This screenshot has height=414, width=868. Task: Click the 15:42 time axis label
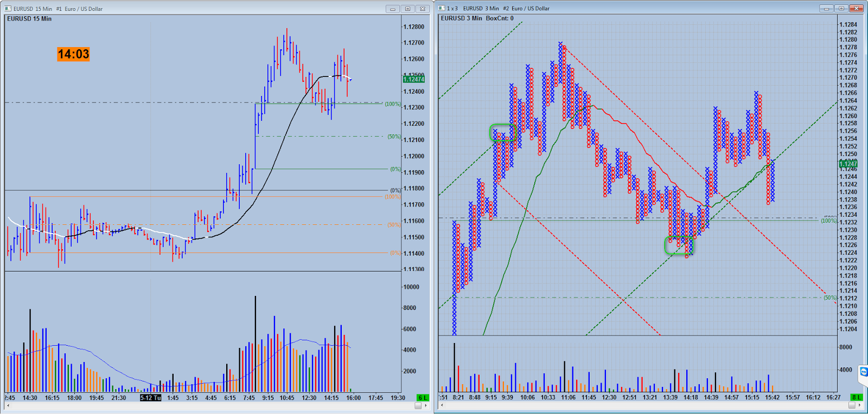click(x=773, y=397)
